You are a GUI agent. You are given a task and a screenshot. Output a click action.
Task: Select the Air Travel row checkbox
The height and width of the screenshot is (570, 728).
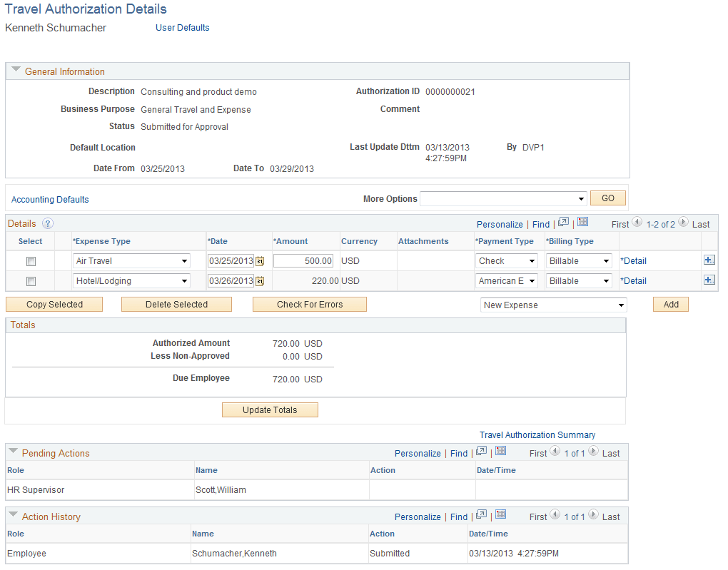[31, 261]
